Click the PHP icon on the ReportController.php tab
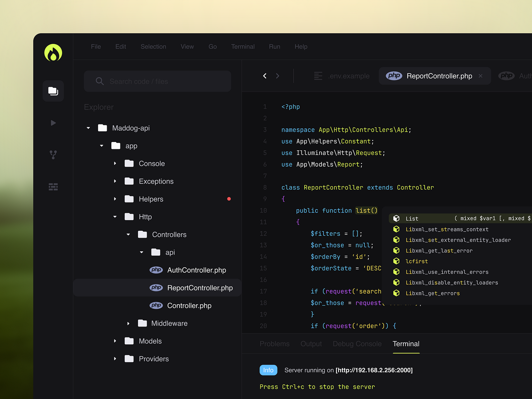 click(394, 76)
